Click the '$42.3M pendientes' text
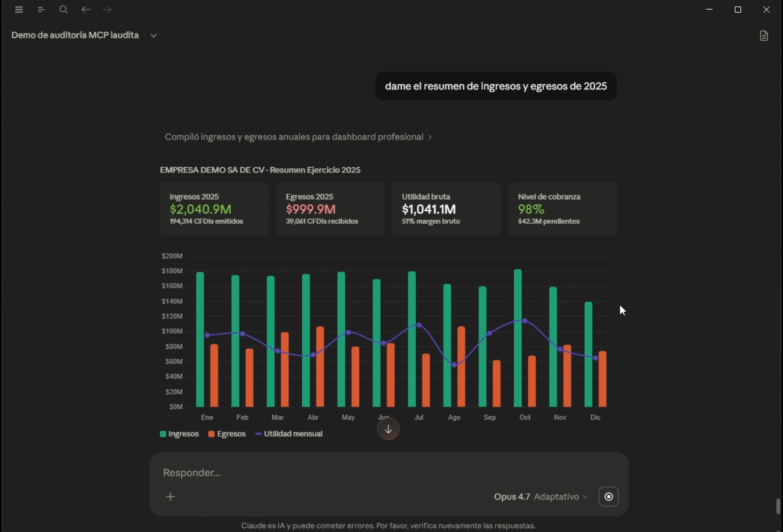The width and height of the screenshot is (783, 532). (x=549, y=222)
